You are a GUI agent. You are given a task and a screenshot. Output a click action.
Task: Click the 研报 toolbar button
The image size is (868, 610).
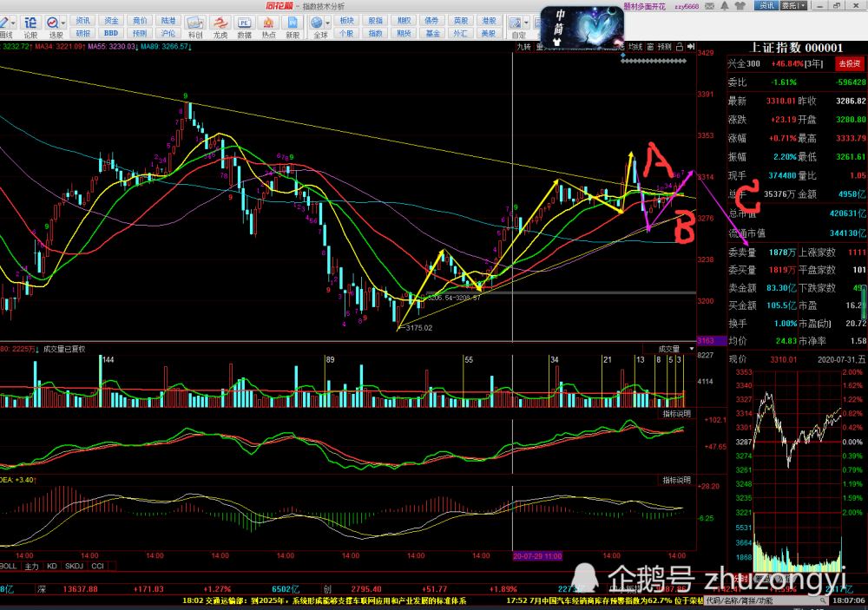(82, 33)
